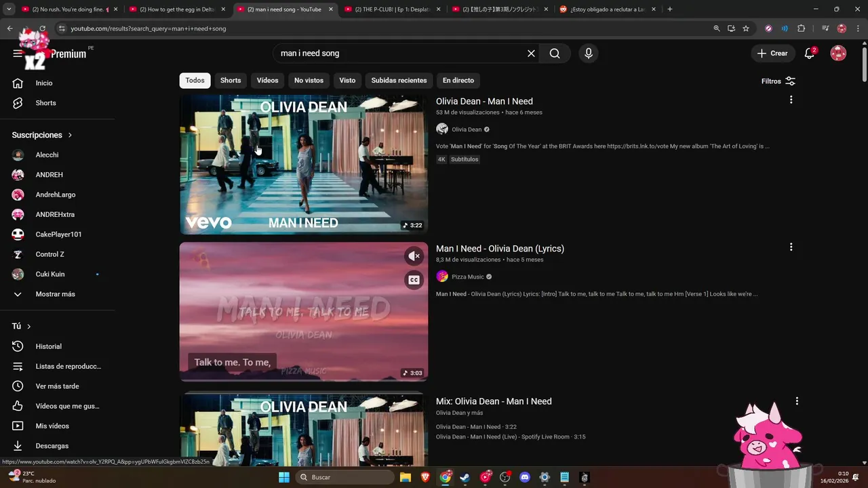Select the Vídeos filter chip
This screenshot has height=488, width=868.
[267, 81]
